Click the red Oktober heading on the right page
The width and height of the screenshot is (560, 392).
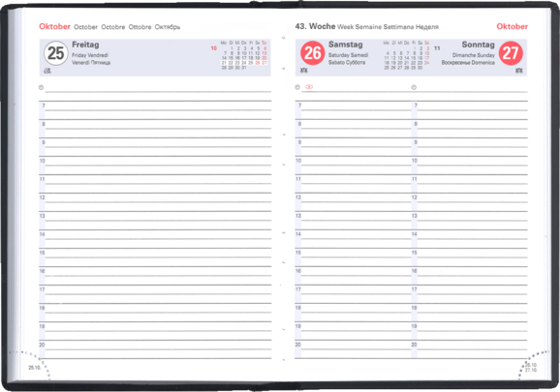(513, 26)
